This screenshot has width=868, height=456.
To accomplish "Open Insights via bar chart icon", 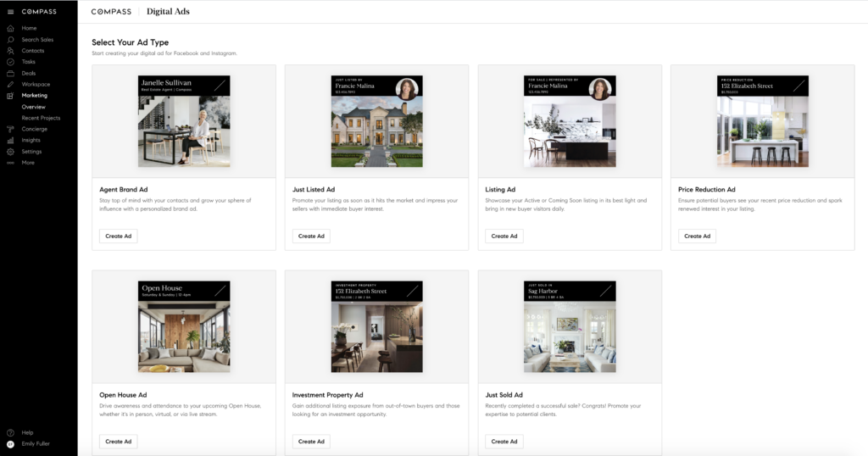I will [x=10, y=140].
